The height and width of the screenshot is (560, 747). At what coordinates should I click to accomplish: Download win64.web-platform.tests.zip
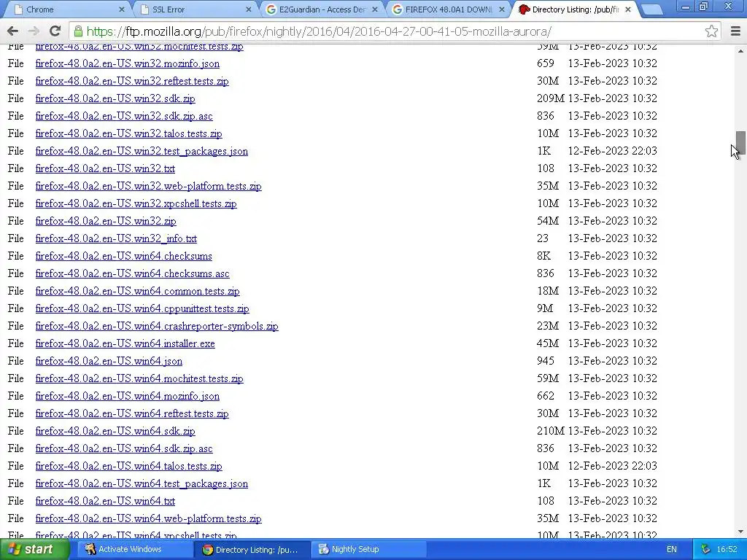coord(148,518)
